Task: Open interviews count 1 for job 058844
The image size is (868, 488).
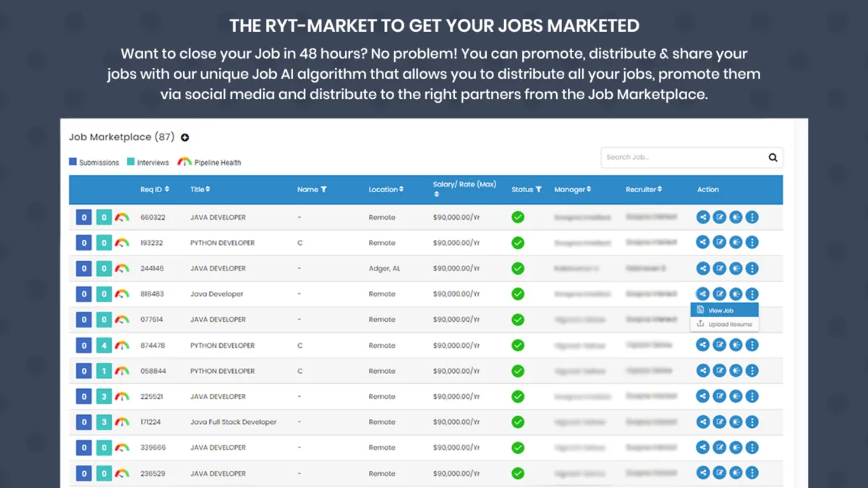Action: click(x=104, y=371)
